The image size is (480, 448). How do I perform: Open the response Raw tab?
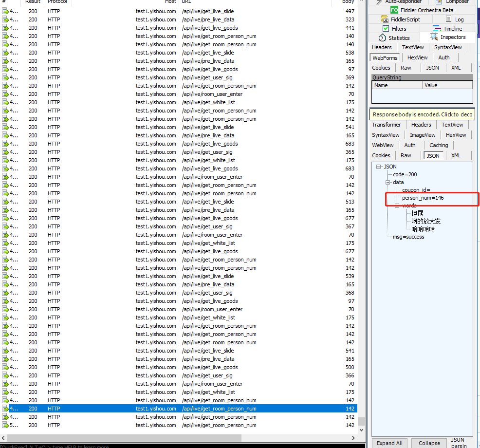point(406,155)
